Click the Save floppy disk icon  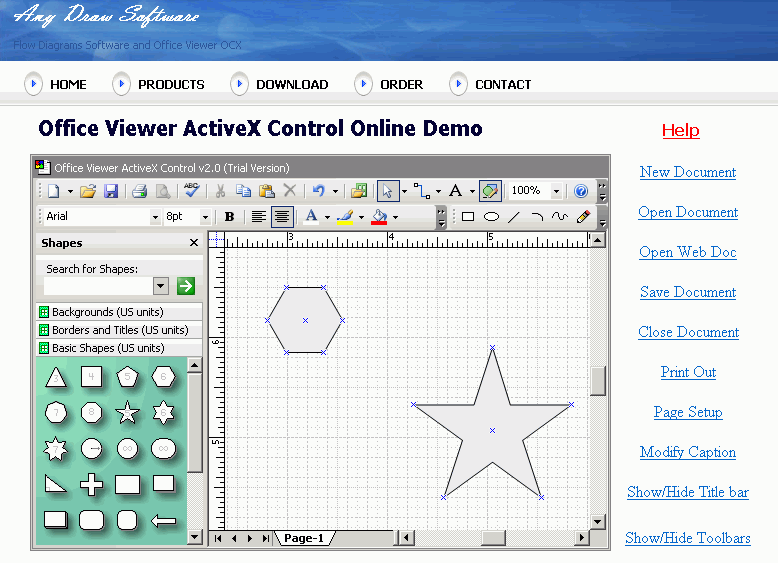111,191
